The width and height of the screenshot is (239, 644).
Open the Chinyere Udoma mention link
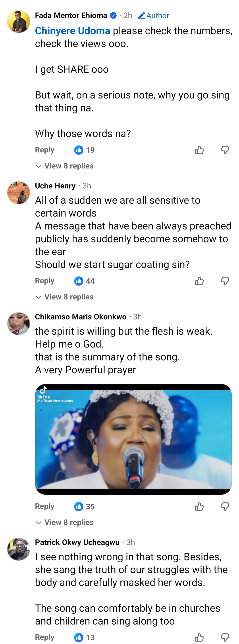point(72,31)
